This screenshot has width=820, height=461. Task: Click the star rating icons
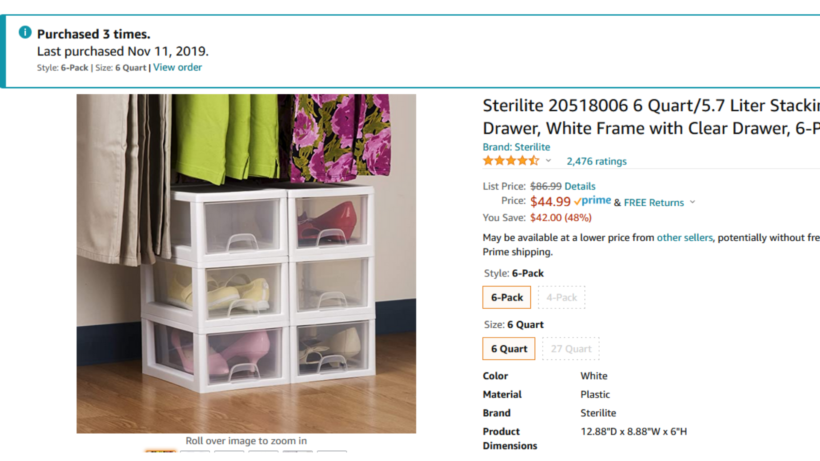[x=510, y=160]
